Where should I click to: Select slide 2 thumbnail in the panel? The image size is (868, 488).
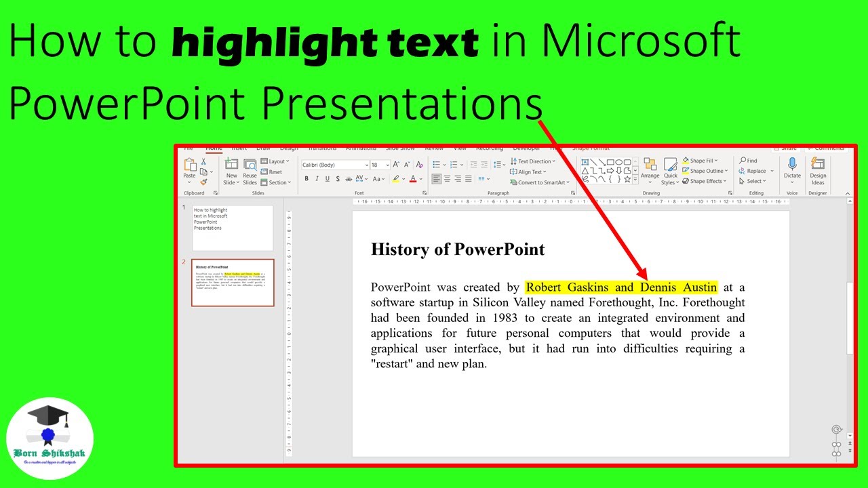tap(233, 283)
